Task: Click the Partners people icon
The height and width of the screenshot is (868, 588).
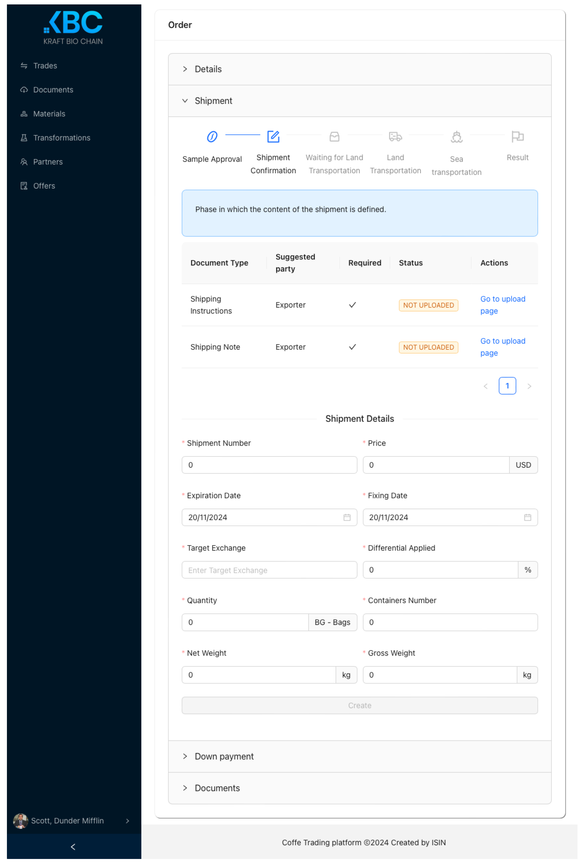Action: [24, 162]
